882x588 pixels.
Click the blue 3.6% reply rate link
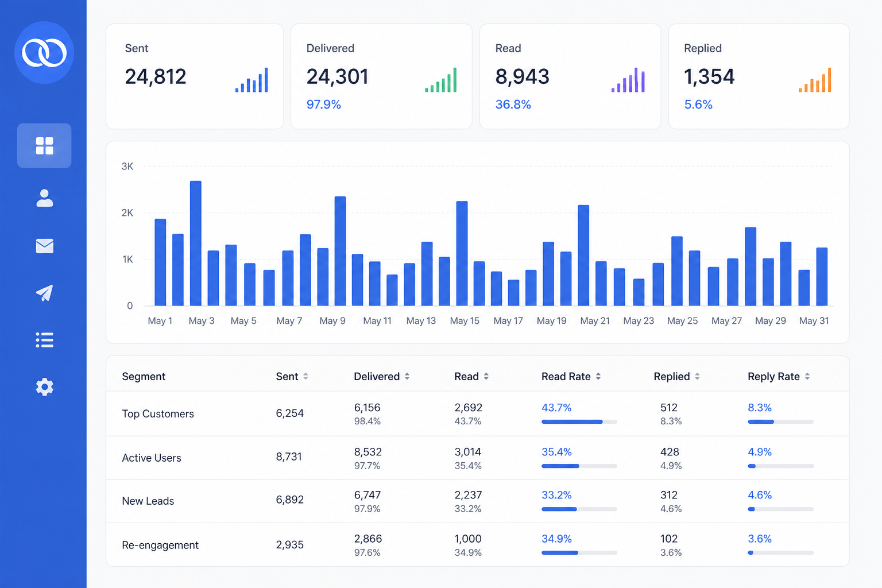[760, 539]
